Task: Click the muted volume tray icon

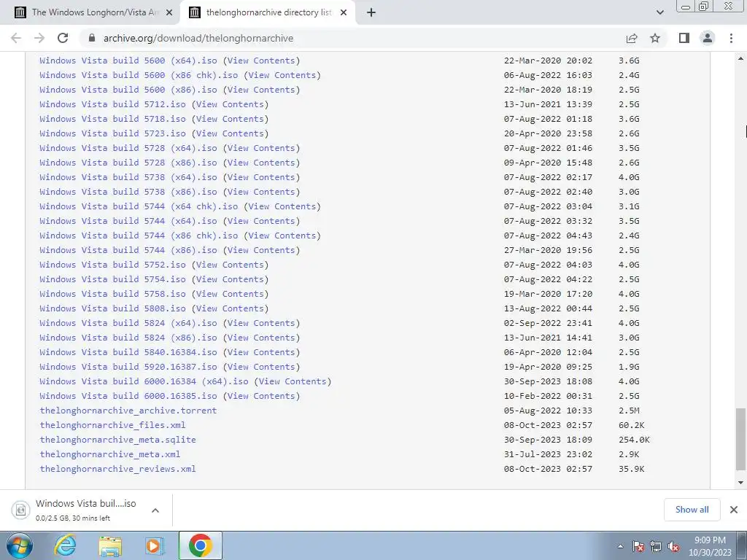Action: pyautogui.click(x=673, y=546)
